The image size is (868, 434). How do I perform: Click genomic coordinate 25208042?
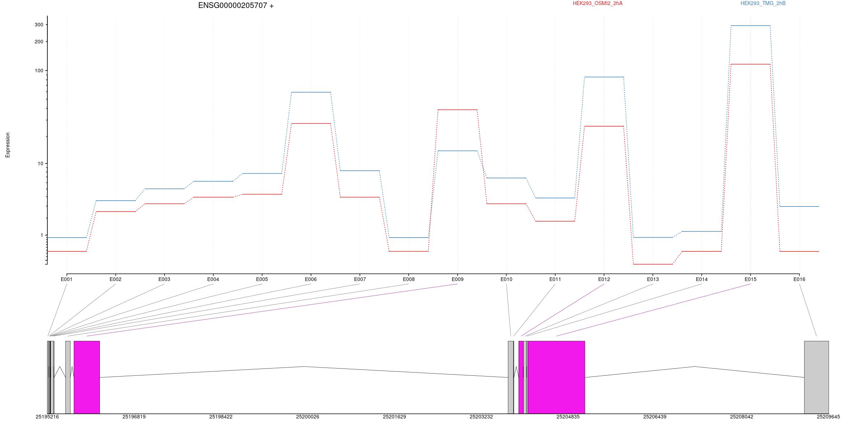click(x=741, y=417)
